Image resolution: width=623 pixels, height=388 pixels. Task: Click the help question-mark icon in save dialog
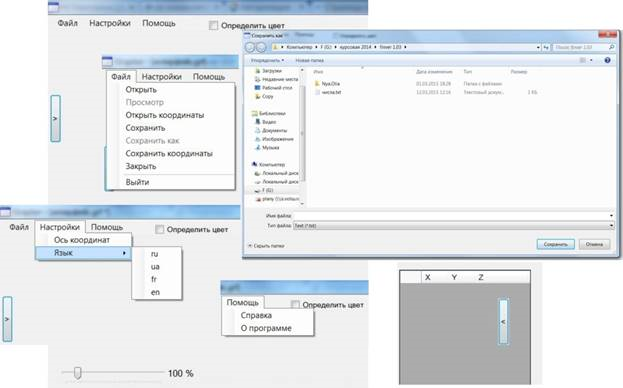[607, 60]
